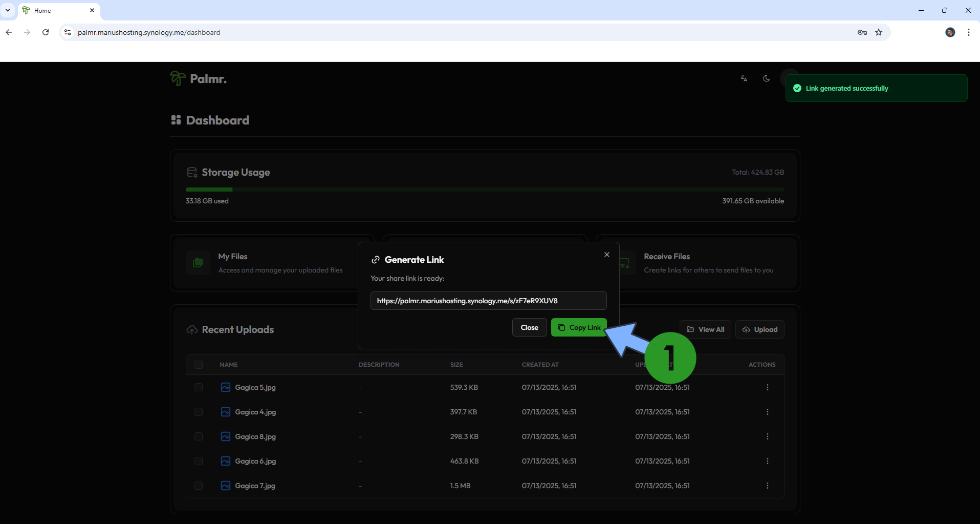980x524 pixels.
Task: Open the Chrome three-dot menu
Action: click(969, 32)
